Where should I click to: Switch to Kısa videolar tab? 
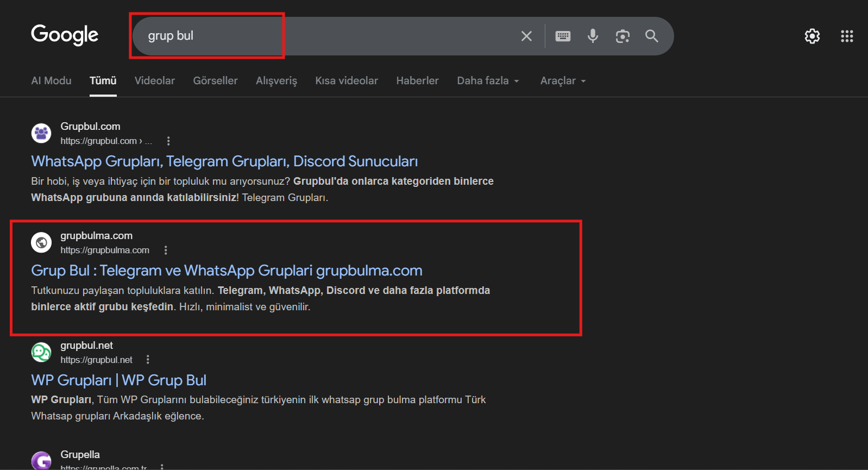coord(347,80)
